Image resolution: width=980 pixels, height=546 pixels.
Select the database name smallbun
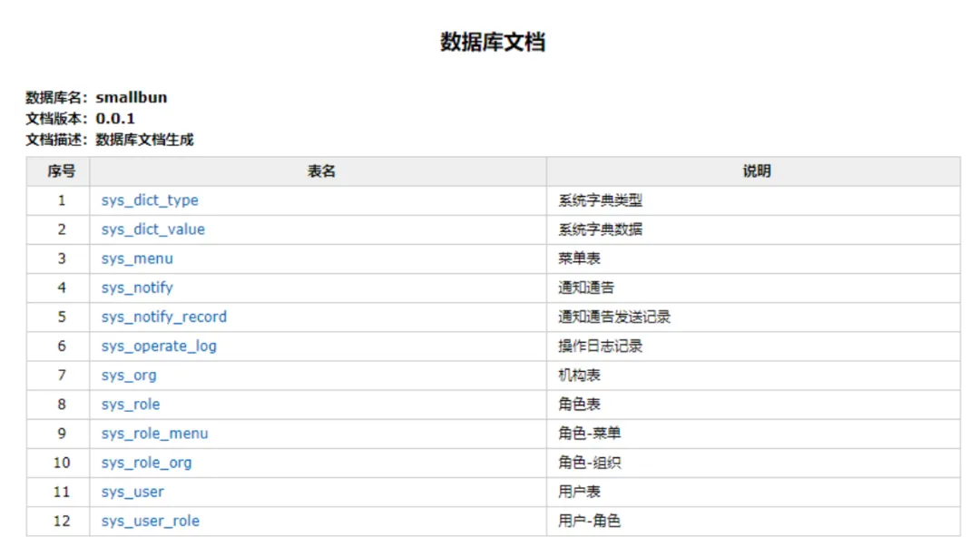(132, 97)
